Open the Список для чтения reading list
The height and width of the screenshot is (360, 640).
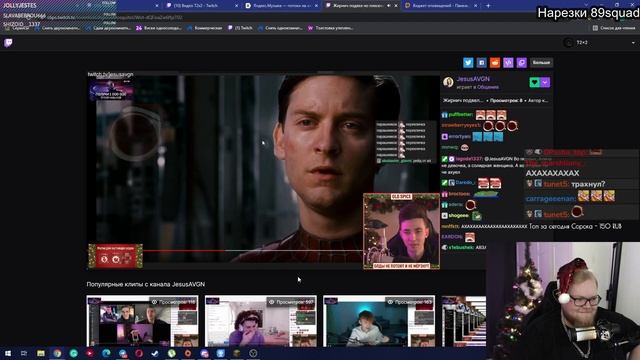click(614, 28)
